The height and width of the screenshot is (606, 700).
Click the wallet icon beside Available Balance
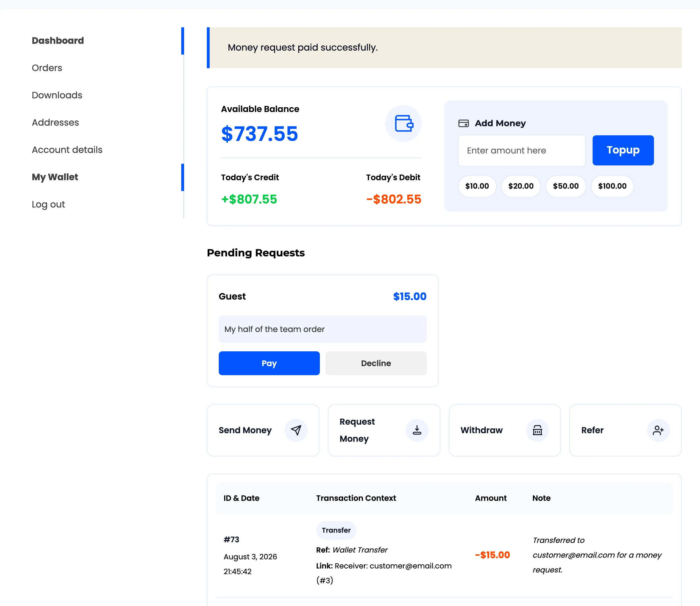point(403,123)
